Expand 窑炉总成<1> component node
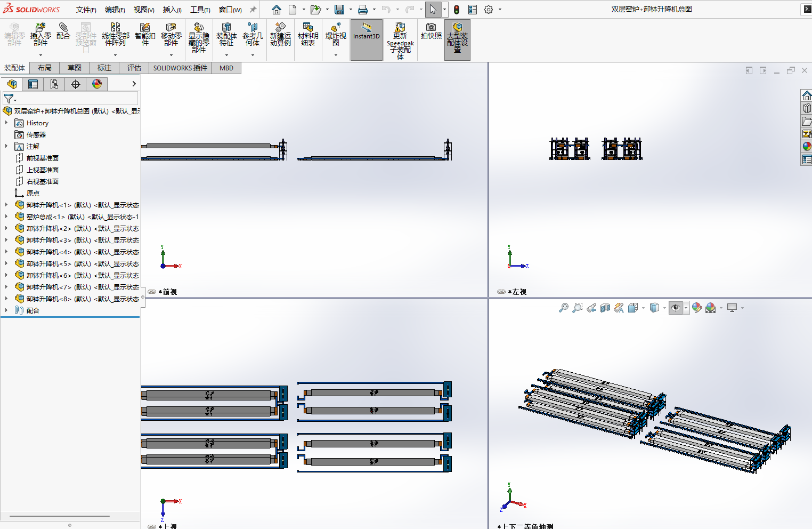 click(x=6, y=217)
